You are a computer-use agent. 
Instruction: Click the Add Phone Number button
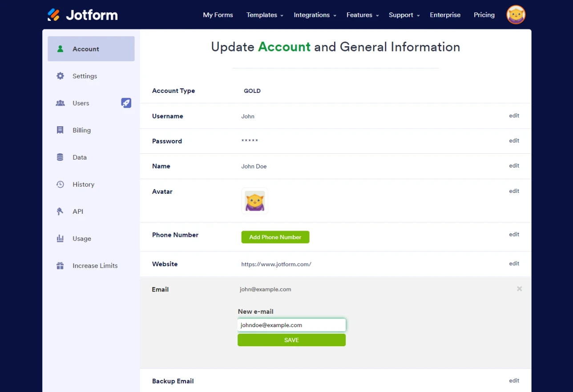[275, 237]
